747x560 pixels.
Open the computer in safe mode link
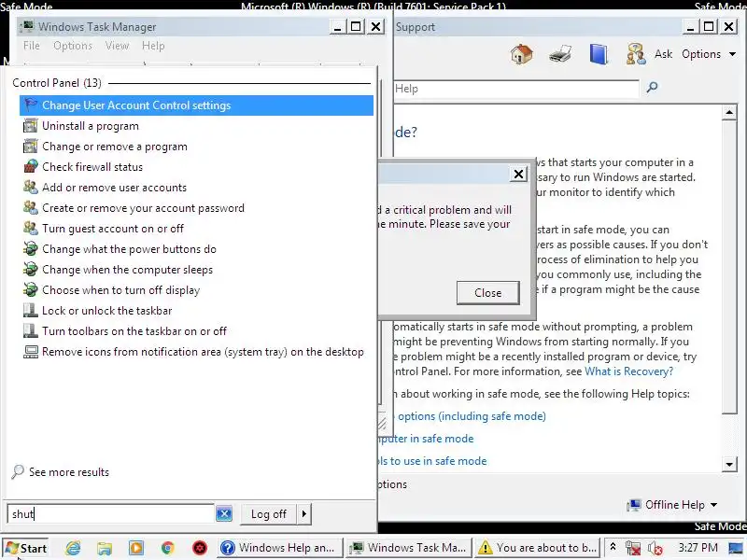[x=426, y=439]
